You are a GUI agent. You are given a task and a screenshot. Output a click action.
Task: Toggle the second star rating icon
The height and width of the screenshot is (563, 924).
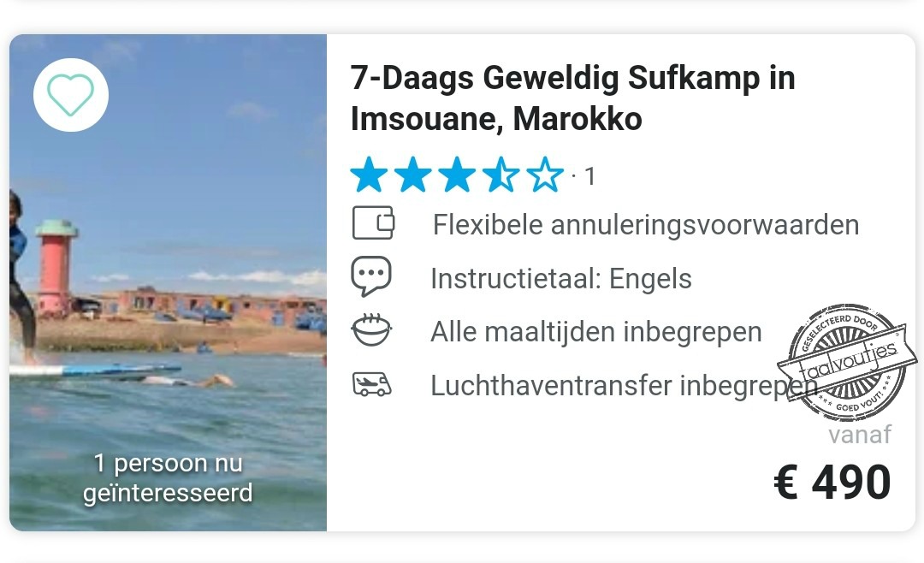pos(412,174)
